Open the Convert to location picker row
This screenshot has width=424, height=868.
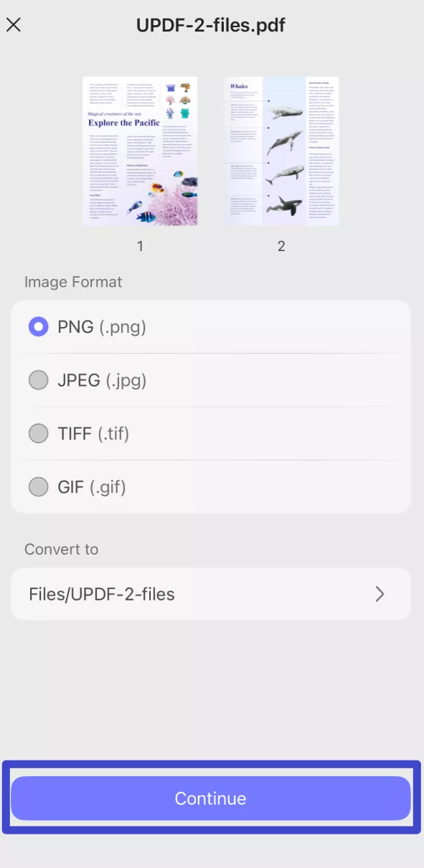pos(212,593)
